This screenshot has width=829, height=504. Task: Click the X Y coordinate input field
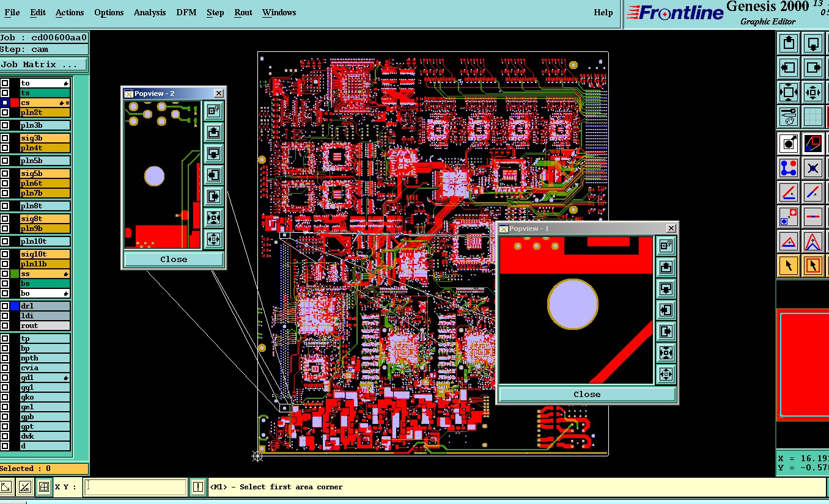pos(135,487)
